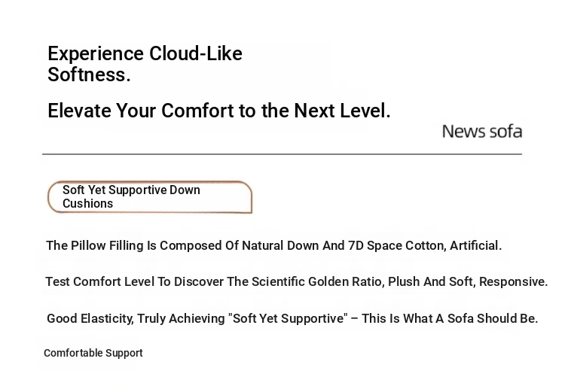Click the words "Next Level." in the headline
Screen dimensions: 565x392
coord(342,111)
